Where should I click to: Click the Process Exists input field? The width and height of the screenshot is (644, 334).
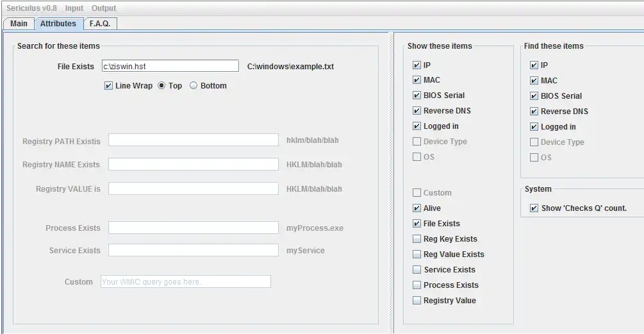[194, 228]
